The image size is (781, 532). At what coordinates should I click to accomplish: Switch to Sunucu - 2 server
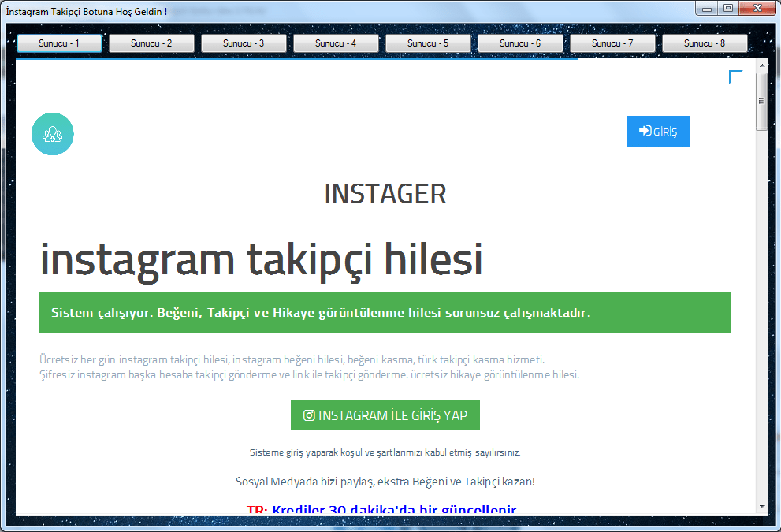tap(151, 43)
